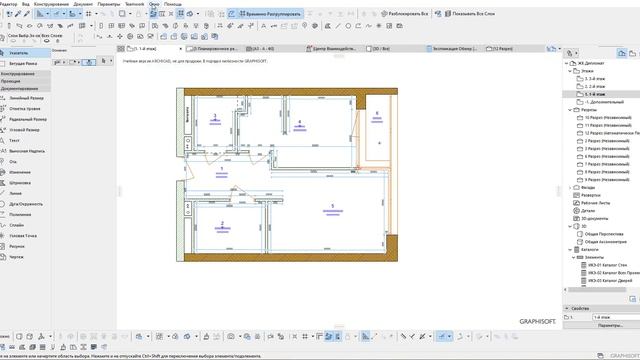
Task: Switch to the Экспликация Обмер tab
Action: (x=454, y=49)
